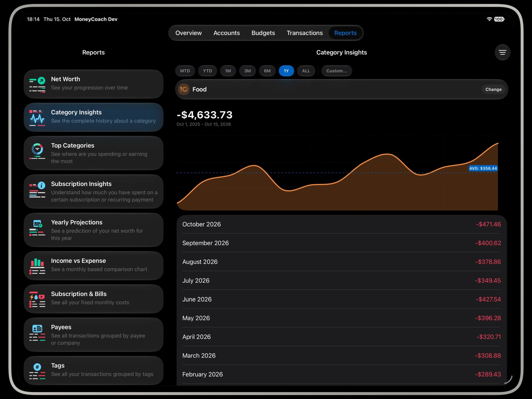Open the filter menu icon top right
The height and width of the screenshot is (399, 532).
coord(502,52)
